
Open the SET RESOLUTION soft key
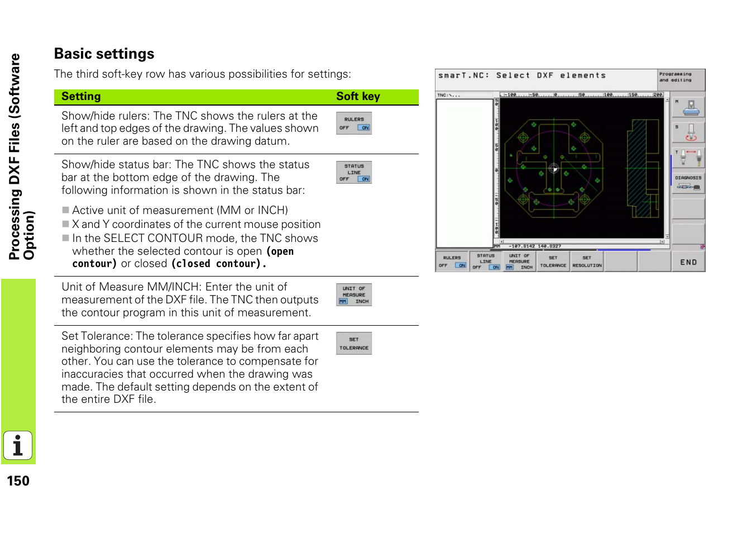587,261
